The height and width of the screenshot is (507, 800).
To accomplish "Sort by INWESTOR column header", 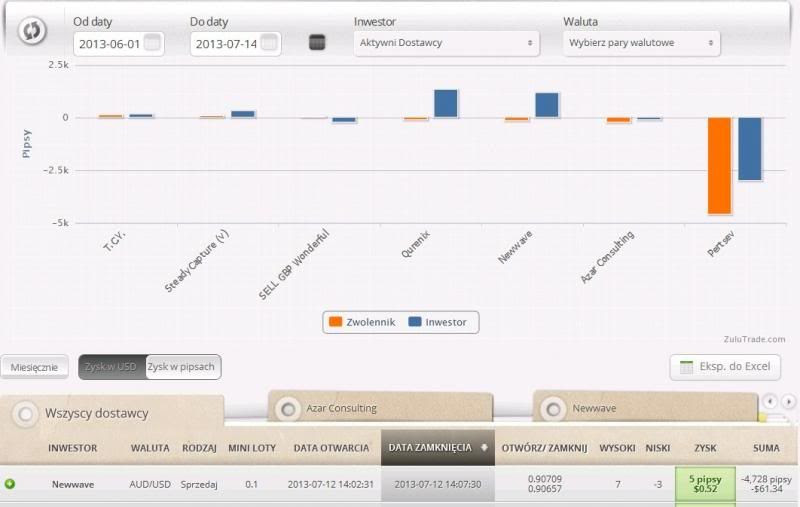I will pyautogui.click(x=72, y=448).
